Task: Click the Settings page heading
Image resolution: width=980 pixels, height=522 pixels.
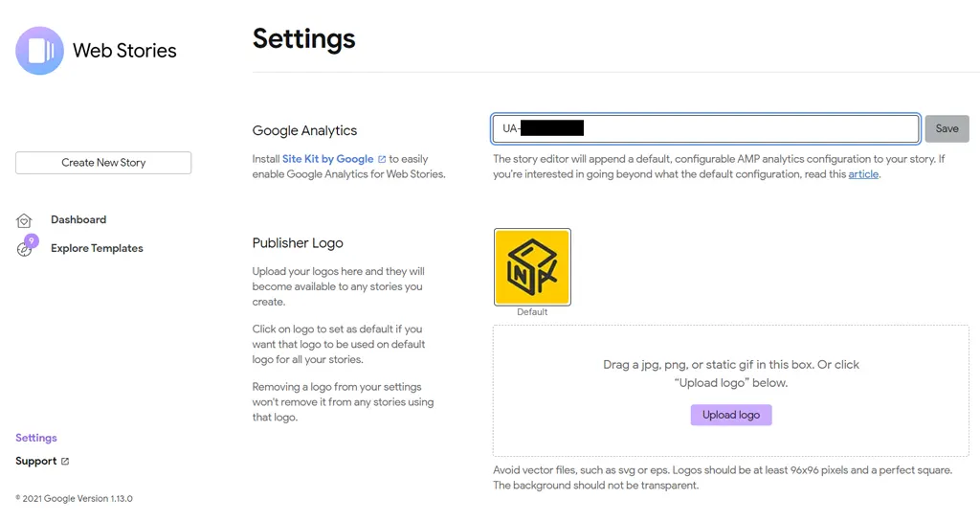Action: click(303, 38)
